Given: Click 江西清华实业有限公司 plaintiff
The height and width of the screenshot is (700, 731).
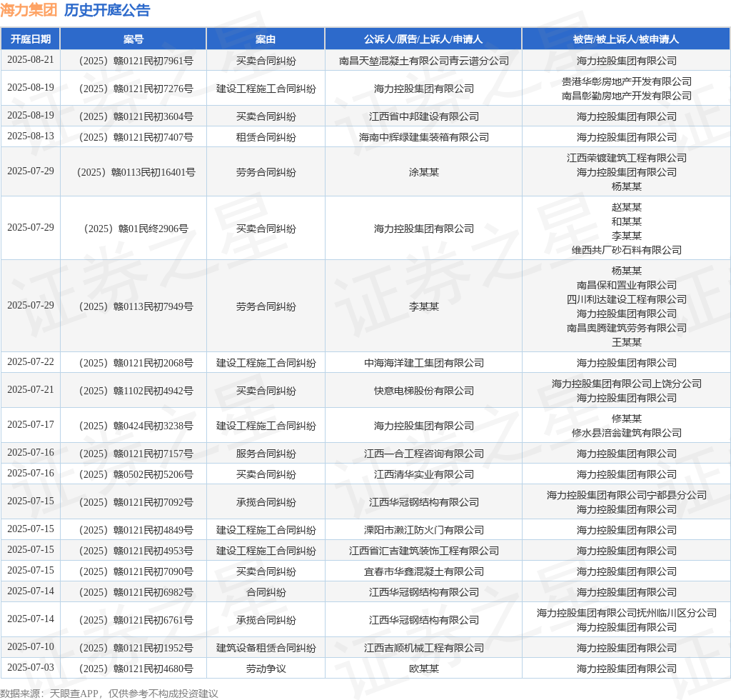Looking at the screenshot, I should 424,475.
